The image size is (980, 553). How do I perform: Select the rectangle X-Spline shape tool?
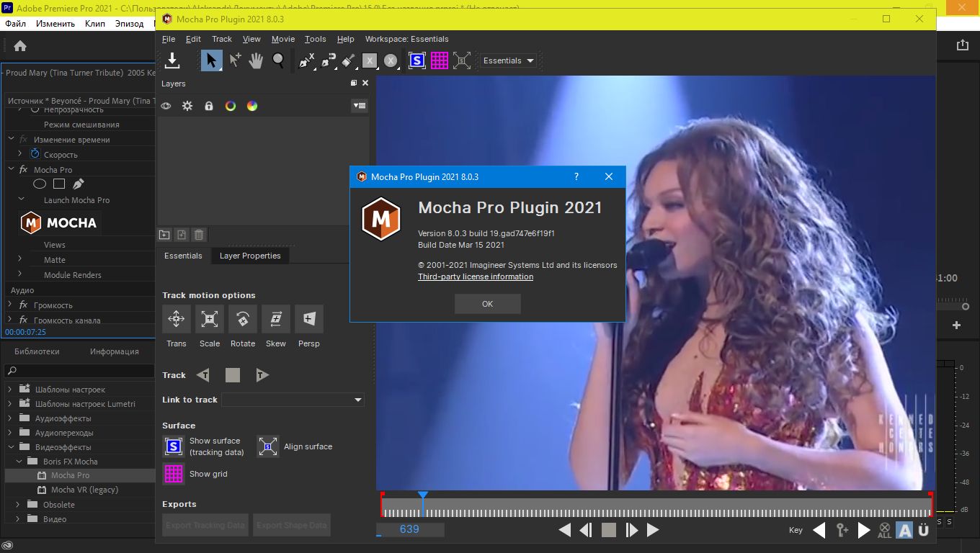(x=370, y=60)
